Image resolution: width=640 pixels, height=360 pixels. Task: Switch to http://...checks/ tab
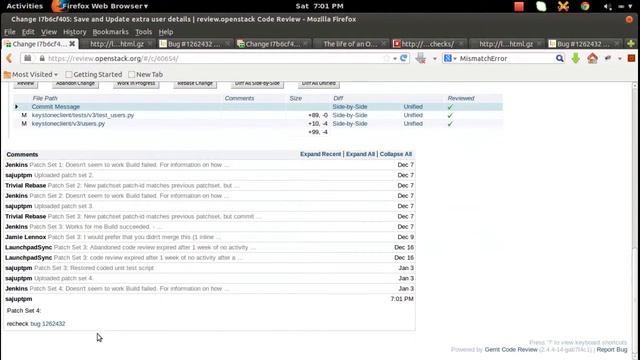pyautogui.click(x=429, y=44)
